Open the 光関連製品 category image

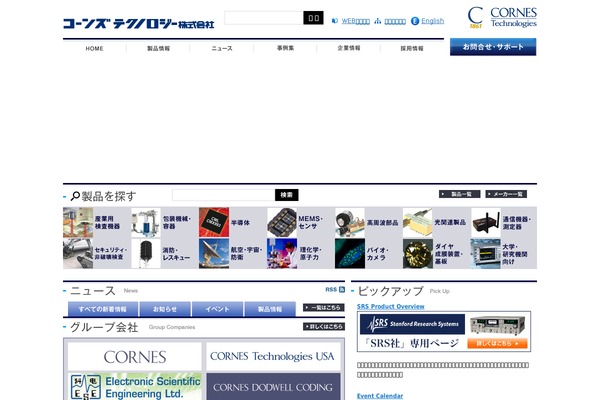tap(418, 222)
